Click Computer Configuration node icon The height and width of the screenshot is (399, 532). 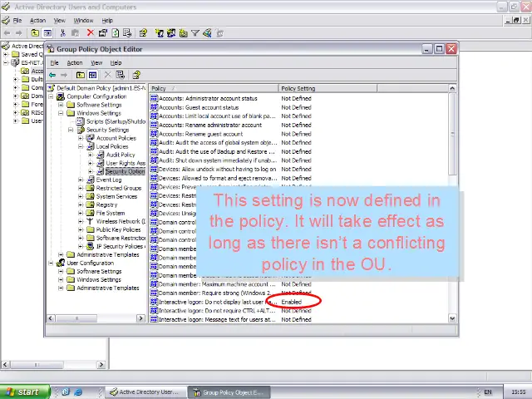pyautogui.click(x=61, y=96)
